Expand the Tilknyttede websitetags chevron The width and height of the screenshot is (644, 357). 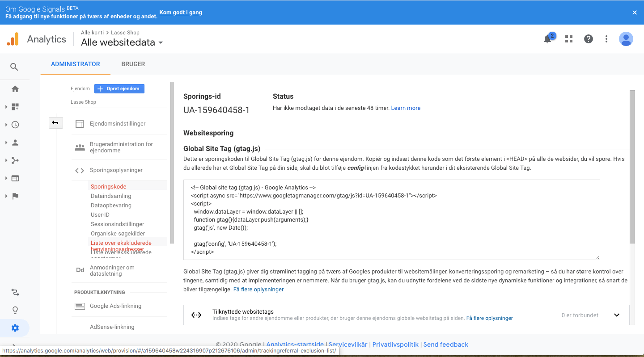[617, 315]
